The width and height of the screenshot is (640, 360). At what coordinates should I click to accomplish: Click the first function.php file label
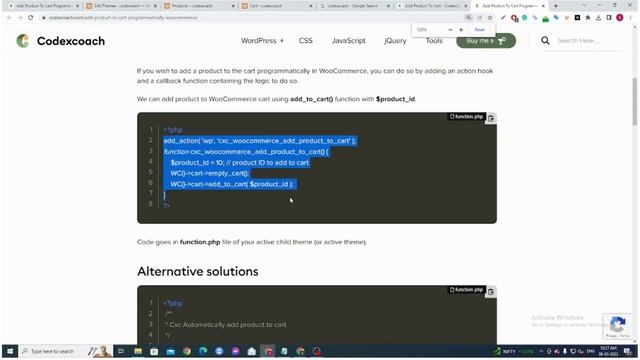tap(466, 117)
